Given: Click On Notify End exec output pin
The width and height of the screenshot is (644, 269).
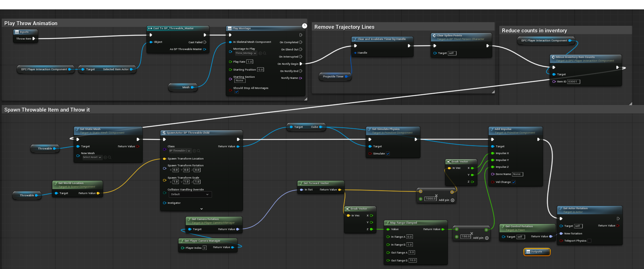Looking at the screenshot, I should (x=301, y=71).
